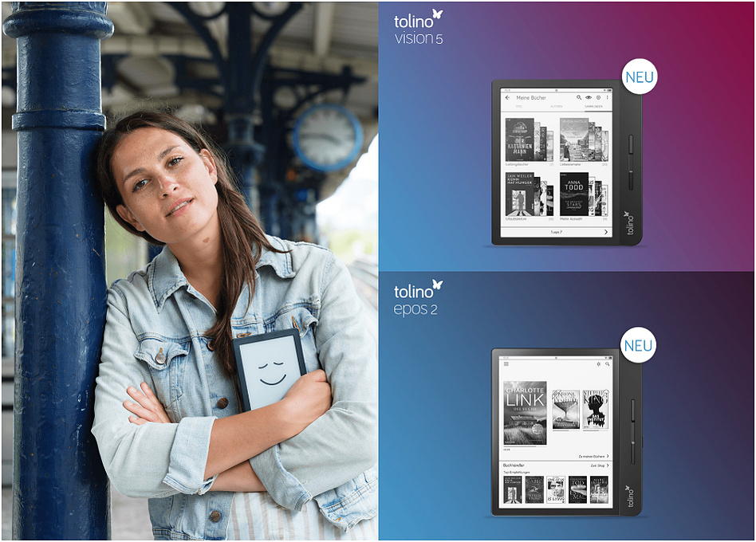Open the round settings icon in Meine Bücher

(x=598, y=97)
